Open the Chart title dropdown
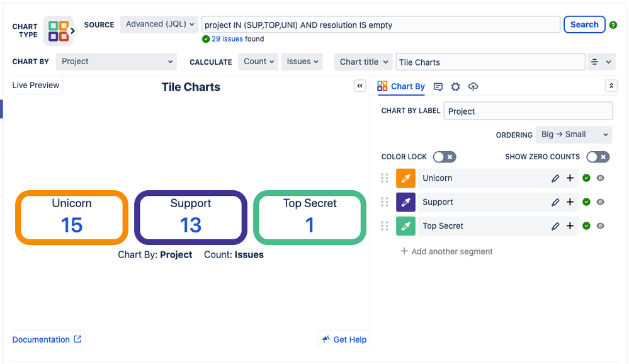The image size is (629, 364). tap(363, 62)
